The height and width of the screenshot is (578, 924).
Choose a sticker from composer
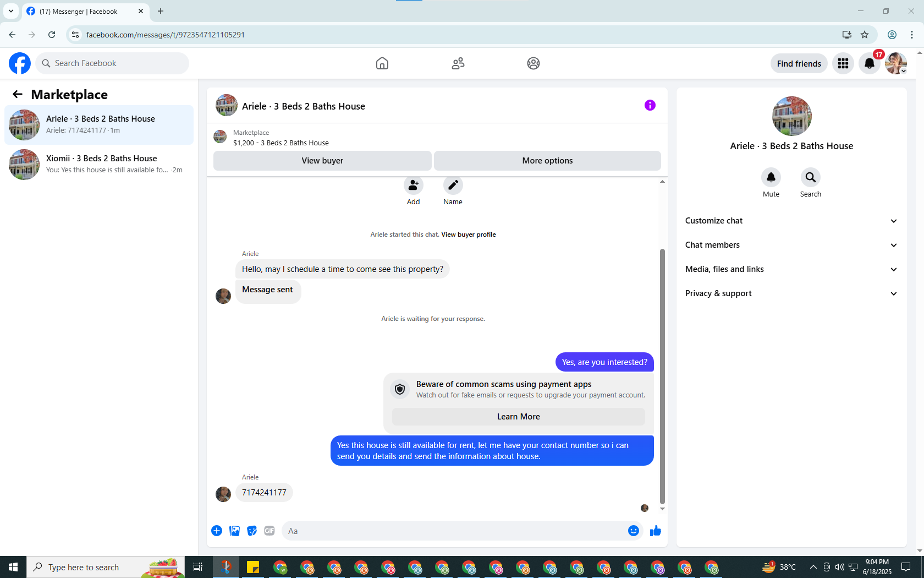(x=252, y=531)
